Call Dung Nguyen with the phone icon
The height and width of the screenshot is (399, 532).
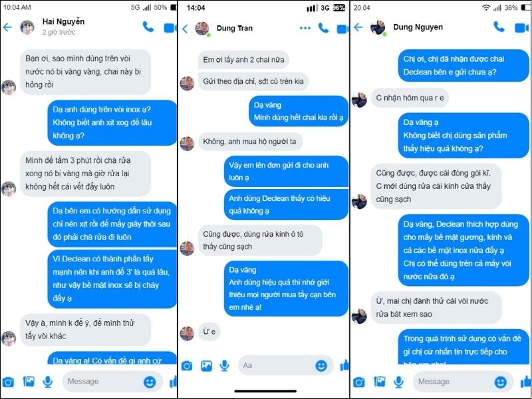click(x=499, y=27)
